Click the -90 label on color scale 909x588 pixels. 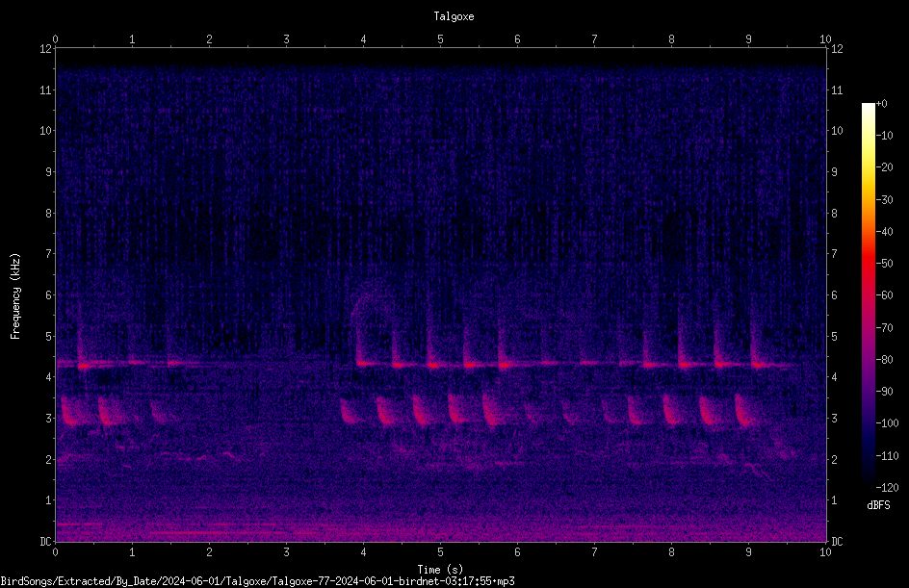click(x=884, y=391)
